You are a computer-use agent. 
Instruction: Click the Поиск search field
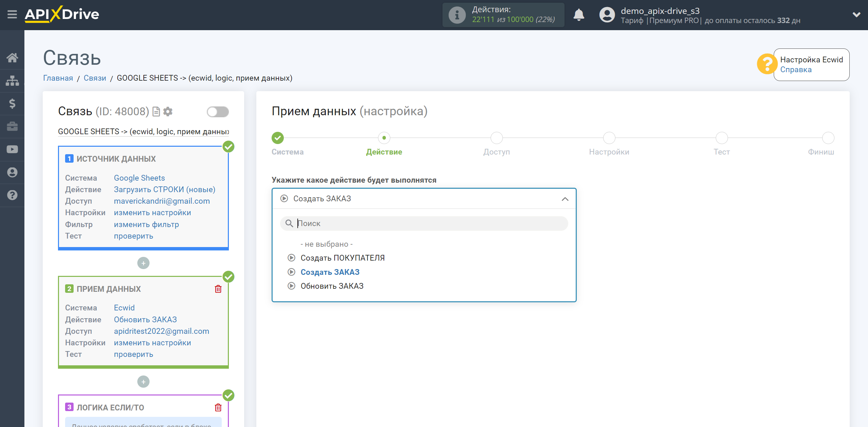pos(424,224)
